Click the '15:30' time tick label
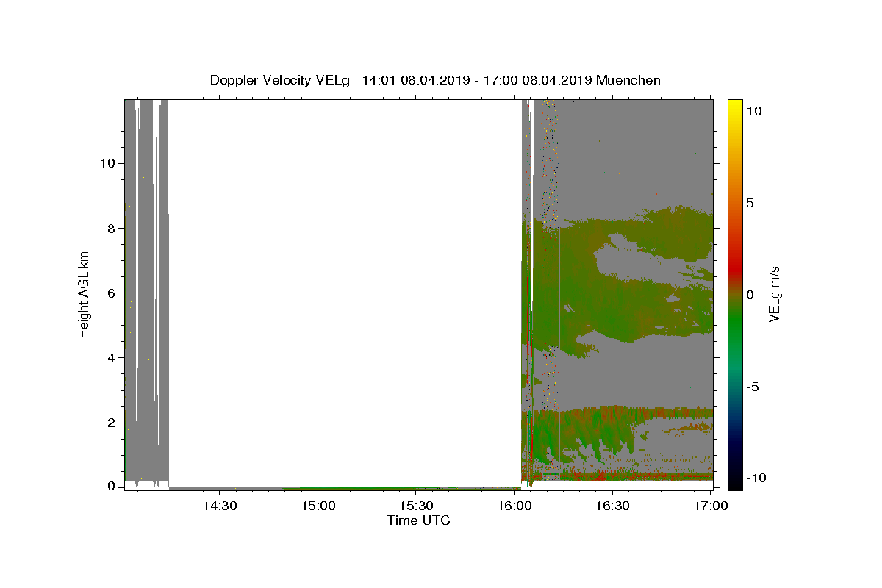Screen dimensions: 882x588 click(416, 506)
